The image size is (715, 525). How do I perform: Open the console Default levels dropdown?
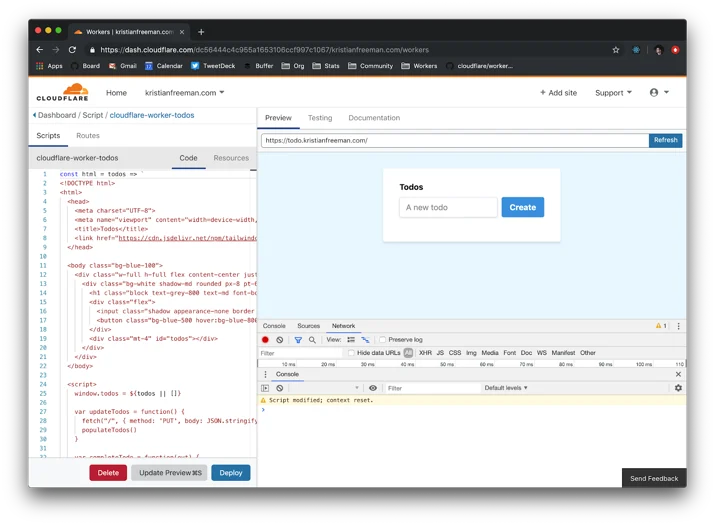[x=506, y=388]
